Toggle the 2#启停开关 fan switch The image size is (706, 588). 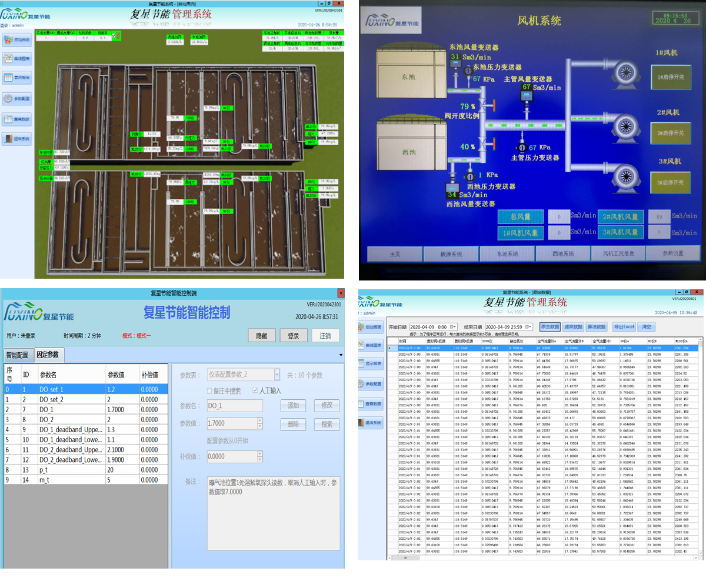click(671, 133)
